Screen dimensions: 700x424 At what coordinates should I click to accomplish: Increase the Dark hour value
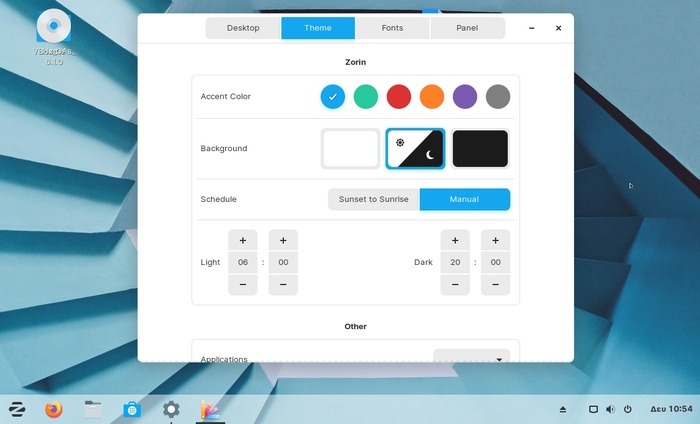[455, 241]
